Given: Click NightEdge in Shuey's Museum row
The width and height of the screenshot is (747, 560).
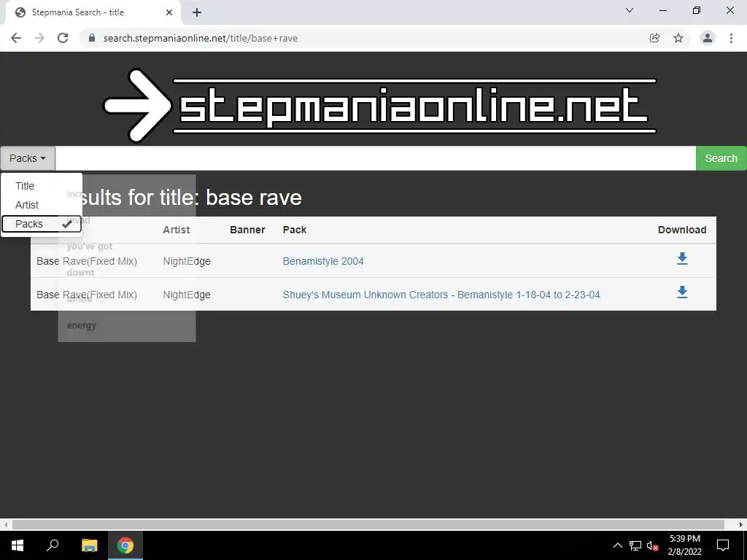Looking at the screenshot, I should pyautogui.click(x=187, y=295).
